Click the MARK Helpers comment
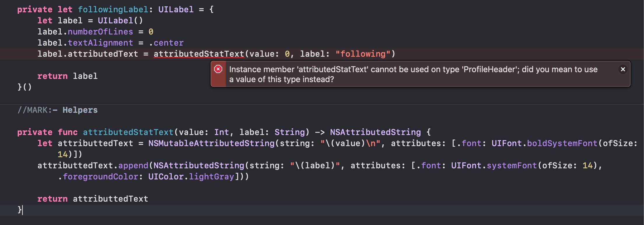This screenshot has width=644, height=225. click(x=57, y=110)
